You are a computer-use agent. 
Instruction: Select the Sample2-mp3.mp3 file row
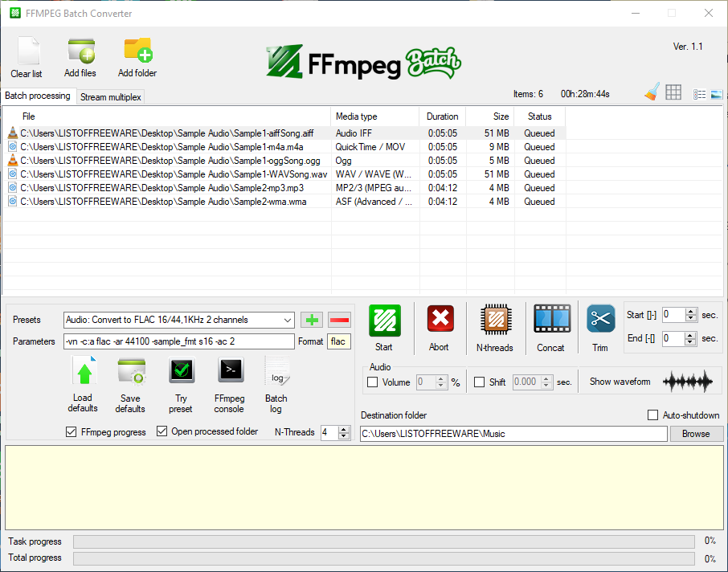(284, 188)
